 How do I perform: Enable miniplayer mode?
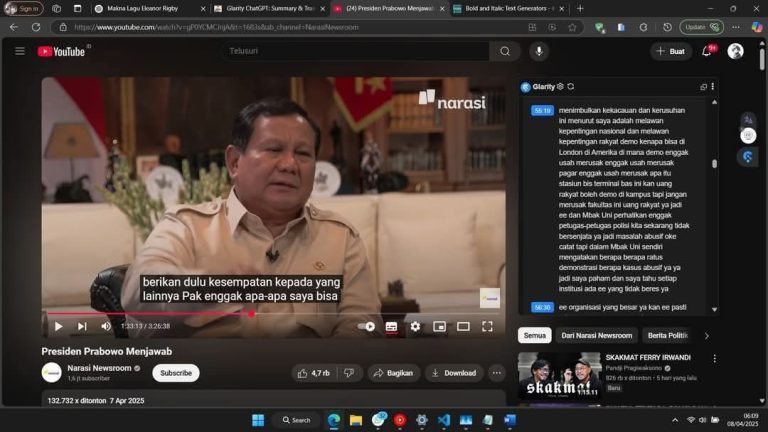pyautogui.click(x=439, y=326)
